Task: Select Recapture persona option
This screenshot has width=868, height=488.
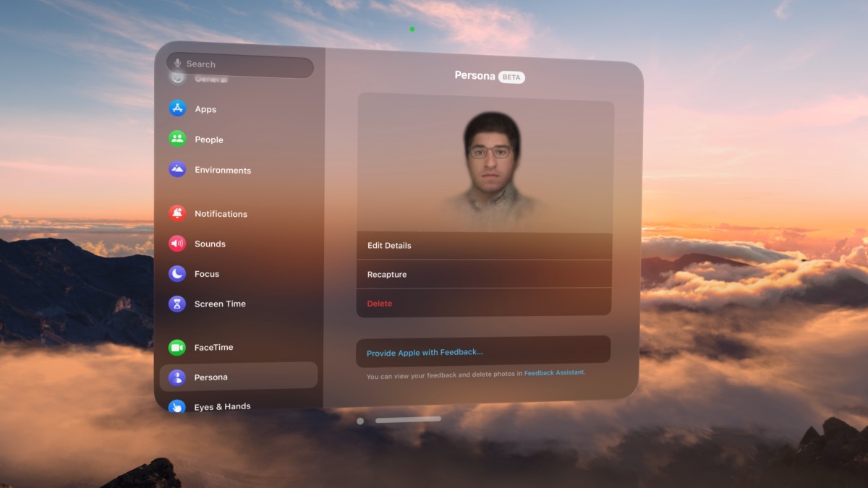Action: [484, 275]
